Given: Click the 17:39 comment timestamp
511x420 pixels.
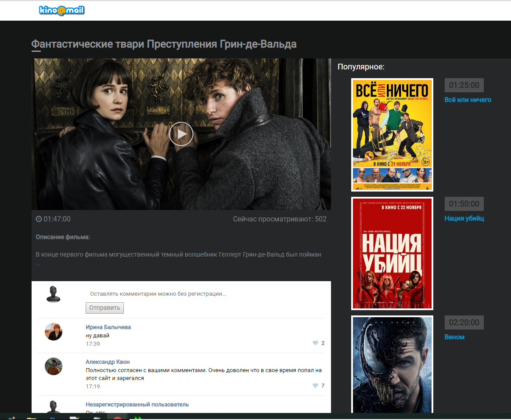Looking at the screenshot, I should (x=93, y=344).
